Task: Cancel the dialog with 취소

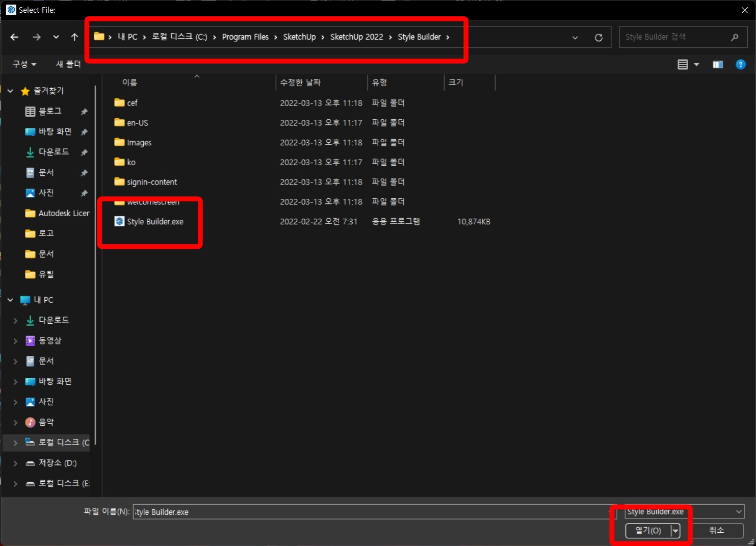Action: (x=716, y=531)
